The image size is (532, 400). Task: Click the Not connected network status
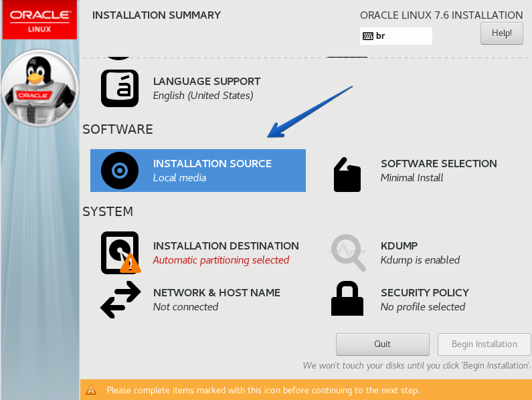point(185,307)
